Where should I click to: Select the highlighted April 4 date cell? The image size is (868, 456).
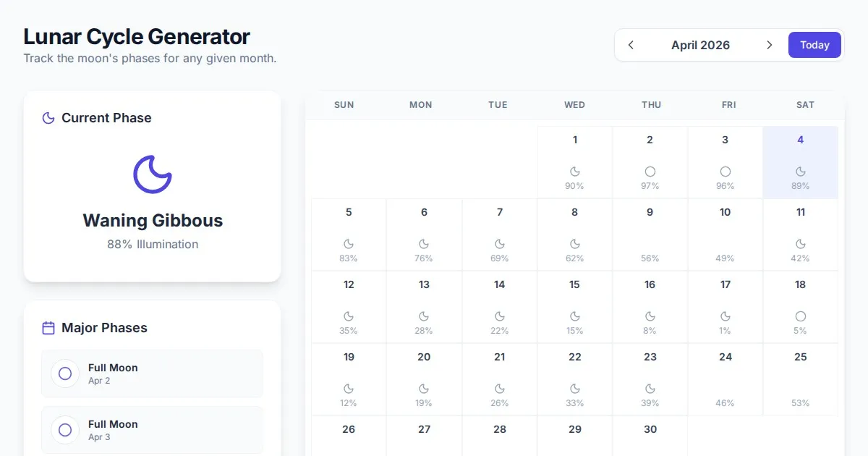pyautogui.click(x=800, y=162)
